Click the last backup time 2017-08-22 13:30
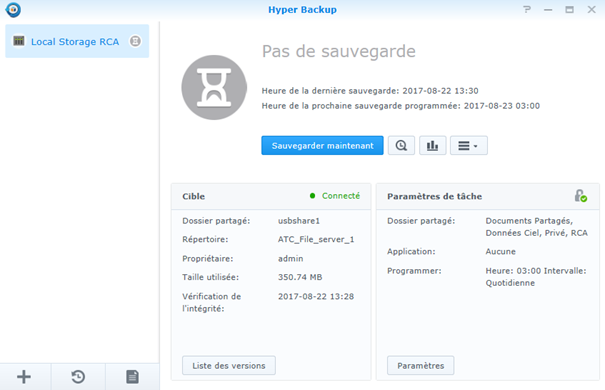Screen dimensions: 605x390 [x=440, y=91]
